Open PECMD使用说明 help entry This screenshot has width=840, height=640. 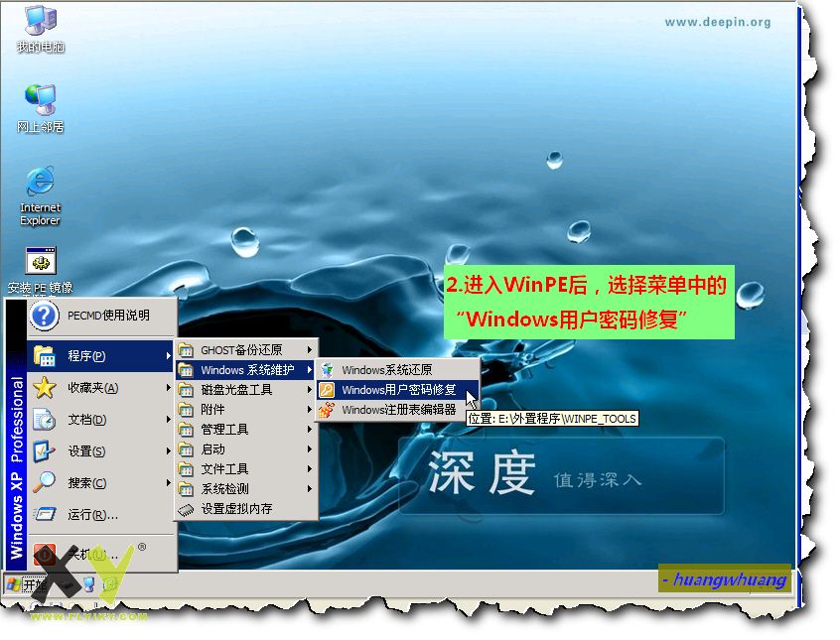click(102, 316)
